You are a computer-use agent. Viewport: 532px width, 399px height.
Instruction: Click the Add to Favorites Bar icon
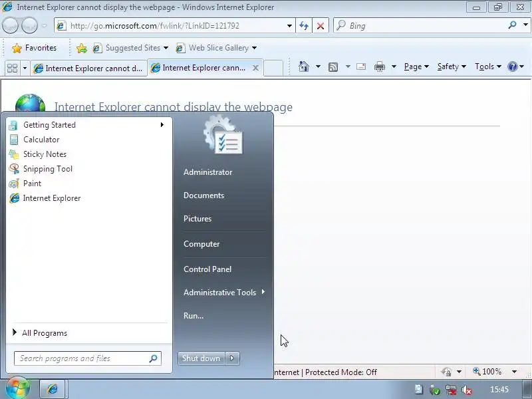click(x=81, y=48)
